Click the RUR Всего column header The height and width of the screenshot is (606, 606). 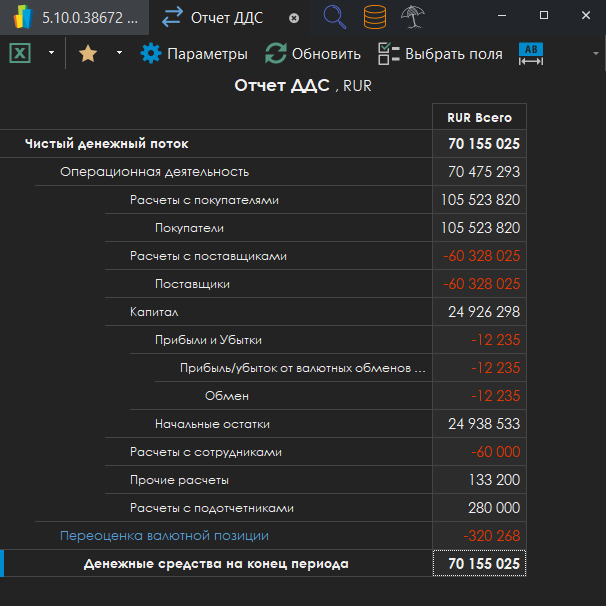479,117
